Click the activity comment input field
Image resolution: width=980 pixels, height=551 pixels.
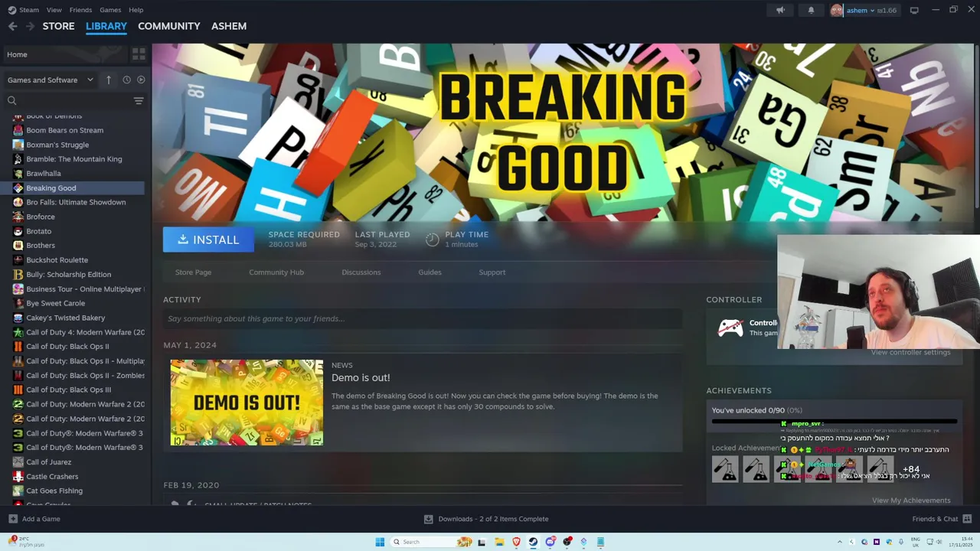(423, 318)
